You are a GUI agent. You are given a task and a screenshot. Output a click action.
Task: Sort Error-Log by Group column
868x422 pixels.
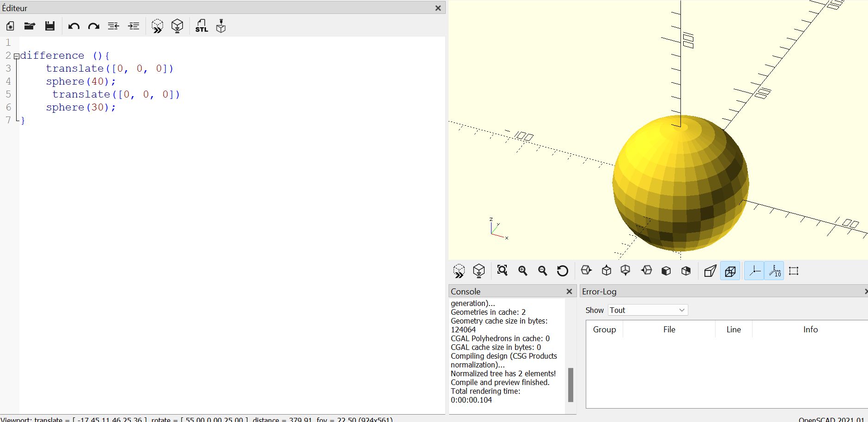pos(604,330)
